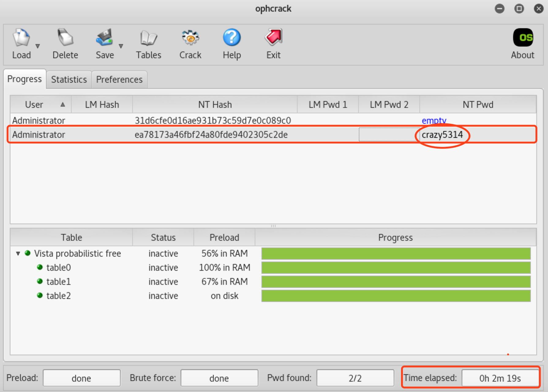The width and height of the screenshot is (548, 392).
Task: Click the NT Pwd column header
Action: pos(478,104)
